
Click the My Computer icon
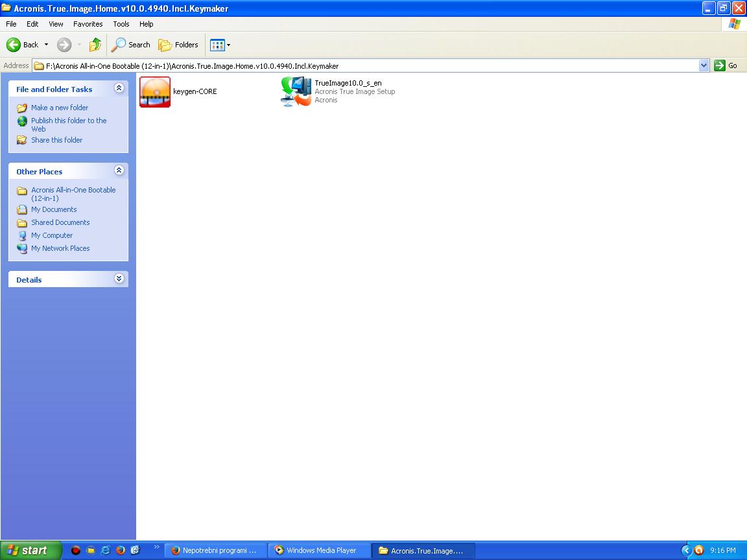coord(22,236)
